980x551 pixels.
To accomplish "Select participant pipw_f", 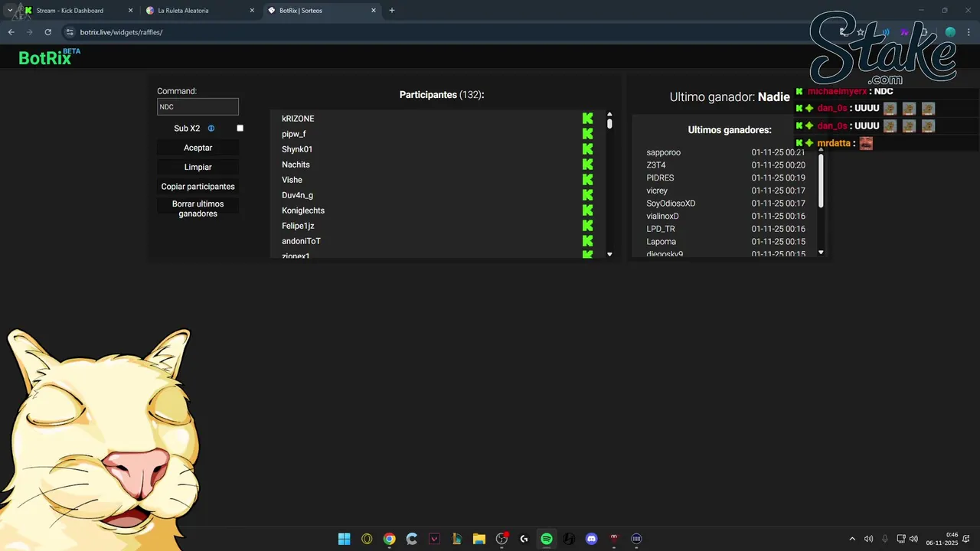I will (x=293, y=134).
